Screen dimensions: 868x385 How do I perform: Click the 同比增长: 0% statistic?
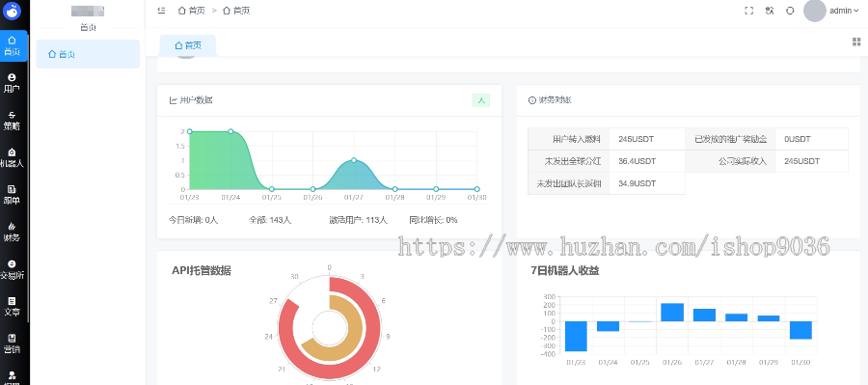[433, 220]
